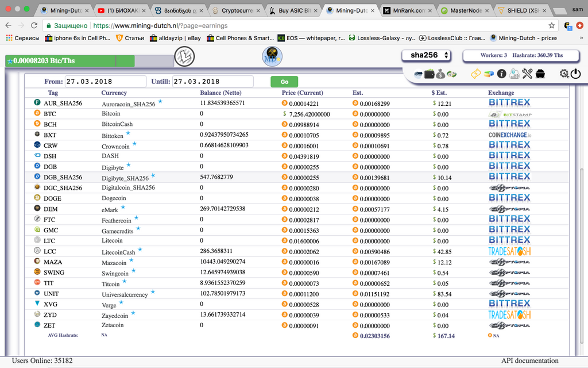Switch to the Buy ASIC Bit tab
Screen dimensions: 588x368
[x=293, y=10]
